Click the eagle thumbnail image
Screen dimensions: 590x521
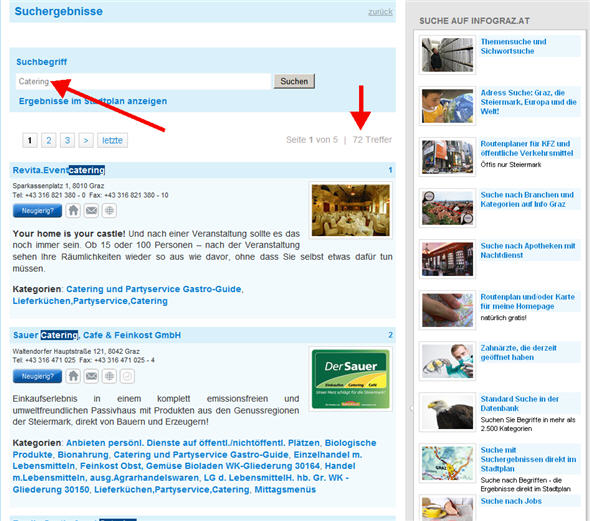pos(447,412)
